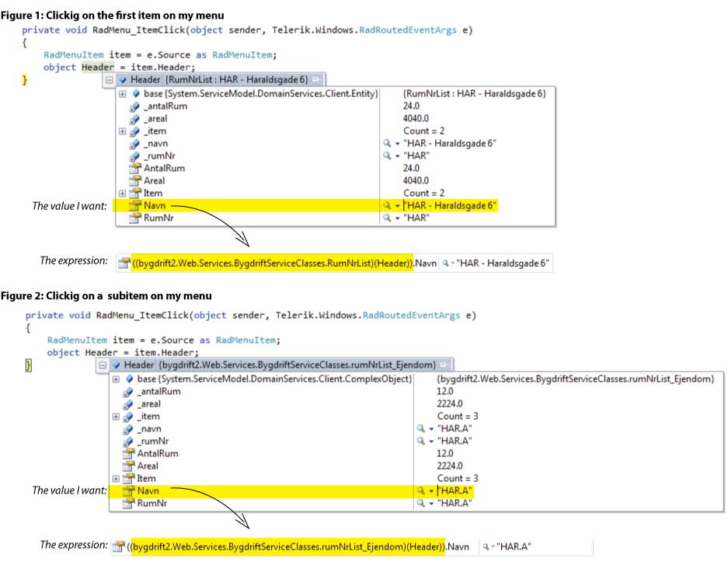
Task: Open visualizer dropdown for highlighted Navn "HAR - Haraldsgade 6"
Action: 397,206
